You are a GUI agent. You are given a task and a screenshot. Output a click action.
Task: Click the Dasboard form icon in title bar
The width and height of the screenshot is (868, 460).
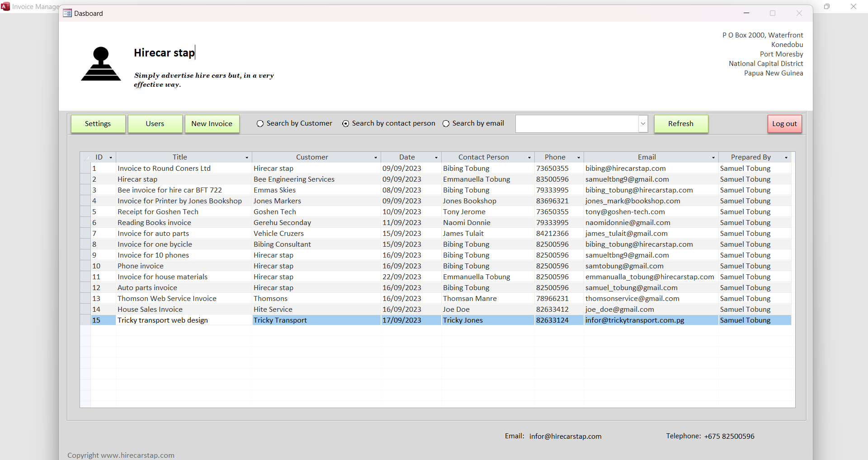67,13
